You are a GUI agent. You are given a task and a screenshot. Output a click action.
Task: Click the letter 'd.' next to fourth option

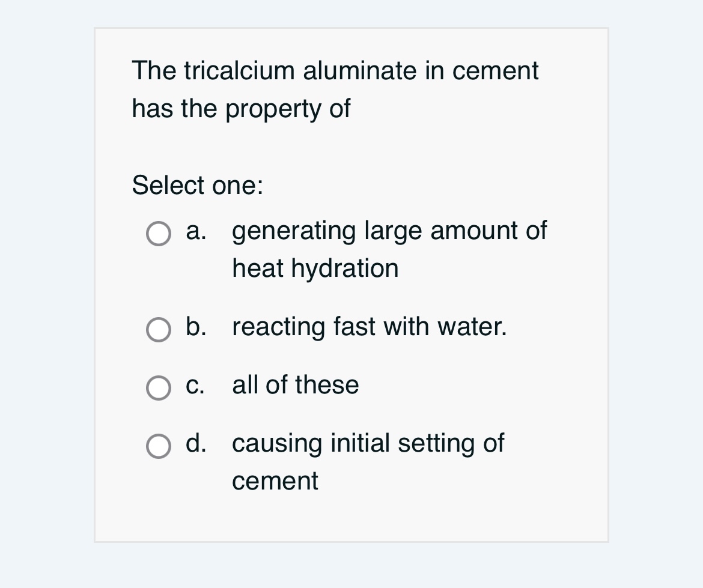195,444
